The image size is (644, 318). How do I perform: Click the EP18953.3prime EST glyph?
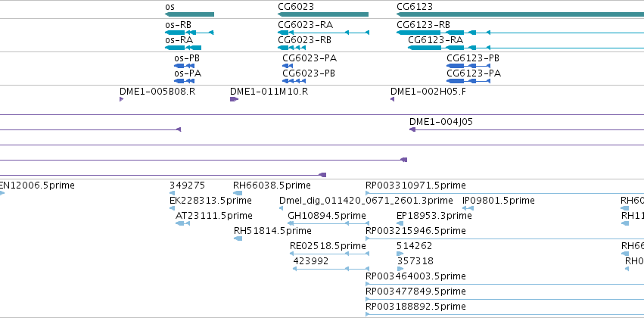tap(400, 223)
